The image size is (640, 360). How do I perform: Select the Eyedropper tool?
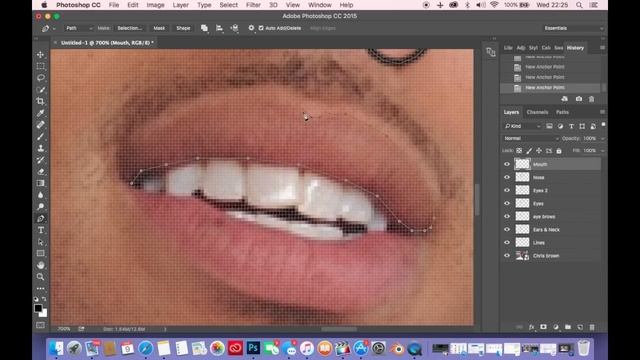click(40, 113)
